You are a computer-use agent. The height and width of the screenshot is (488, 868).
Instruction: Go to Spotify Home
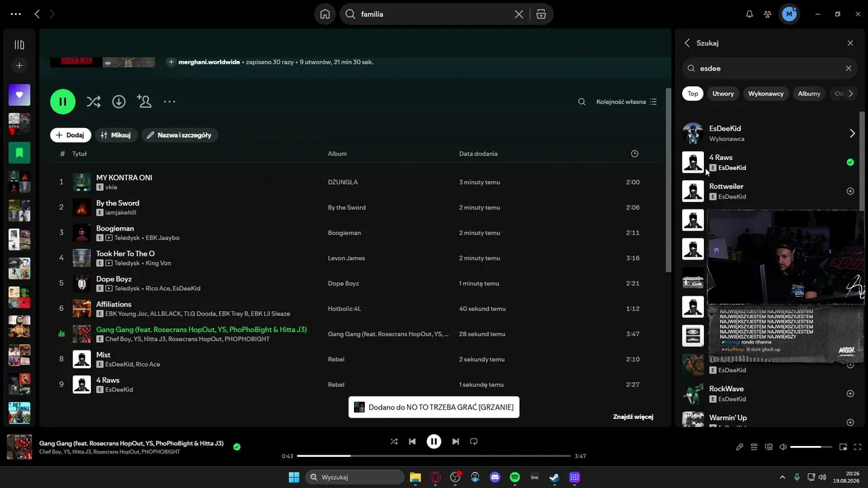point(325,14)
